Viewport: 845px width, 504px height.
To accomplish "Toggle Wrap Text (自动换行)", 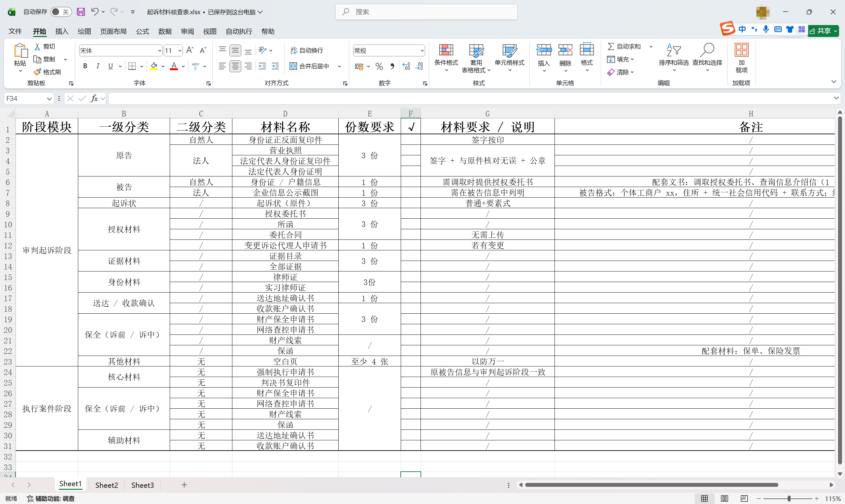I will click(x=306, y=50).
